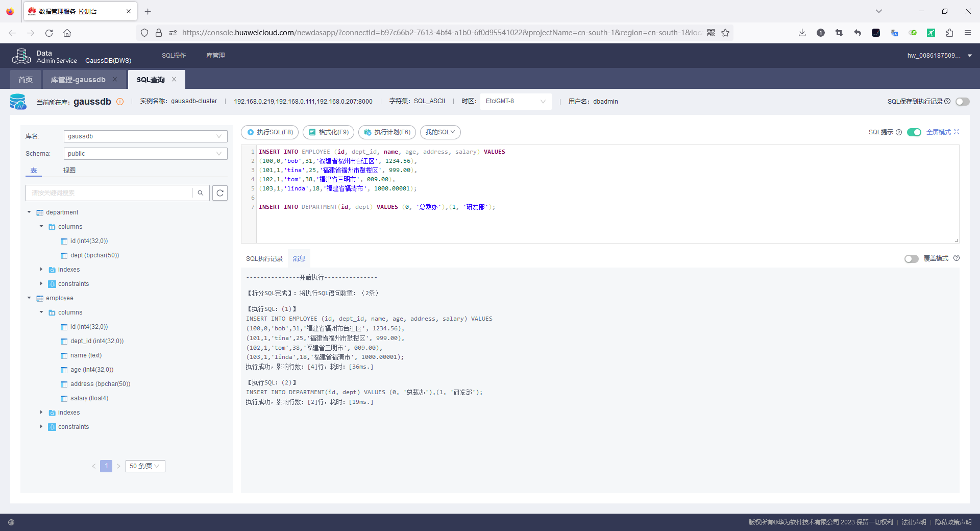This screenshot has width=980, height=531.
Task: Open the 库名 gaussdb dropdown
Action: tap(145, 136)
